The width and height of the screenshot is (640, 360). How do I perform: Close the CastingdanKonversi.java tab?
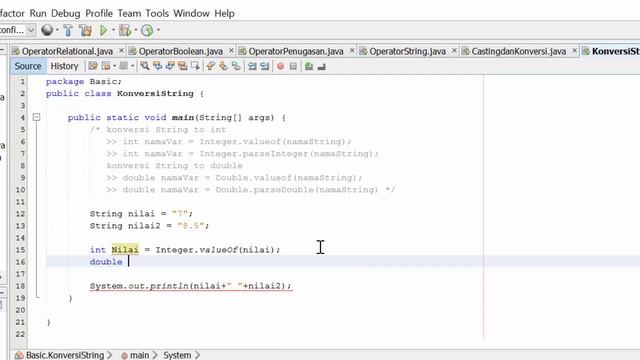click(x=574, y=51)
